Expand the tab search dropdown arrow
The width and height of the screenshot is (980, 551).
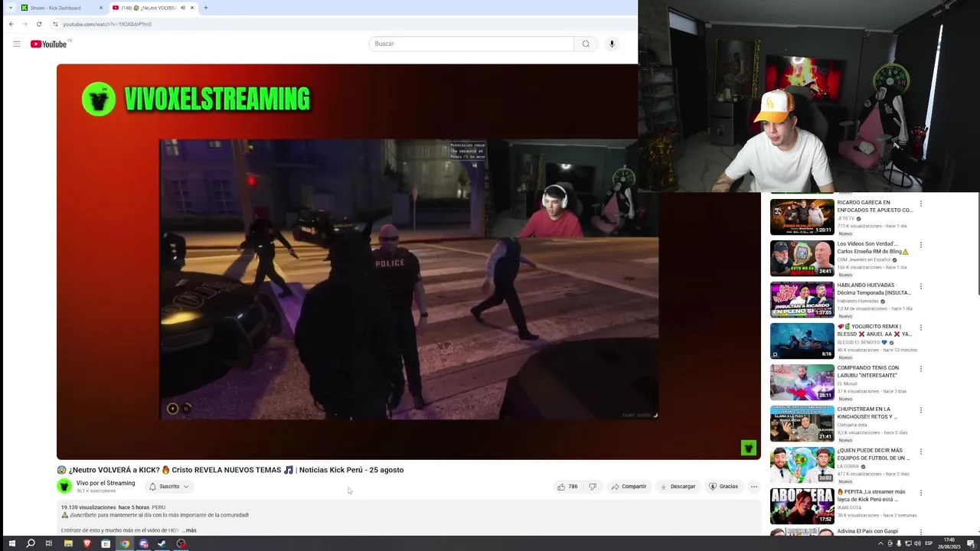point(11,8)
